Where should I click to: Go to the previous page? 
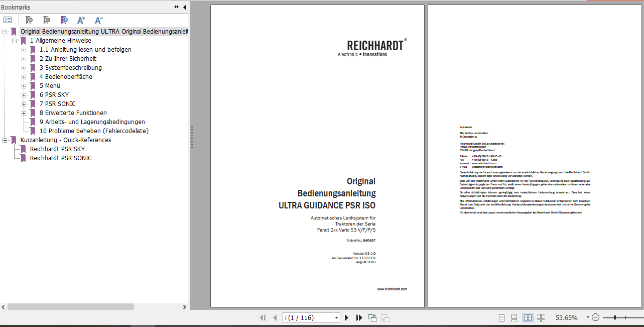click(275, 317)
